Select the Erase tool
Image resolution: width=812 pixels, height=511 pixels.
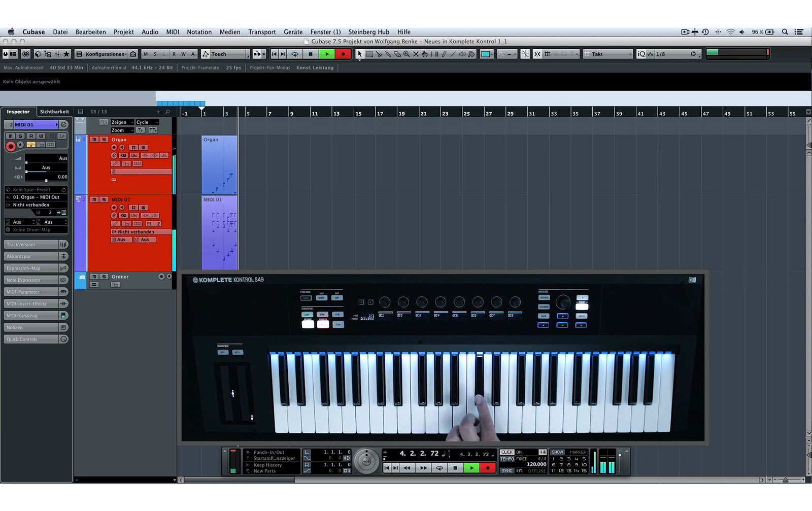tap(397, 54)
